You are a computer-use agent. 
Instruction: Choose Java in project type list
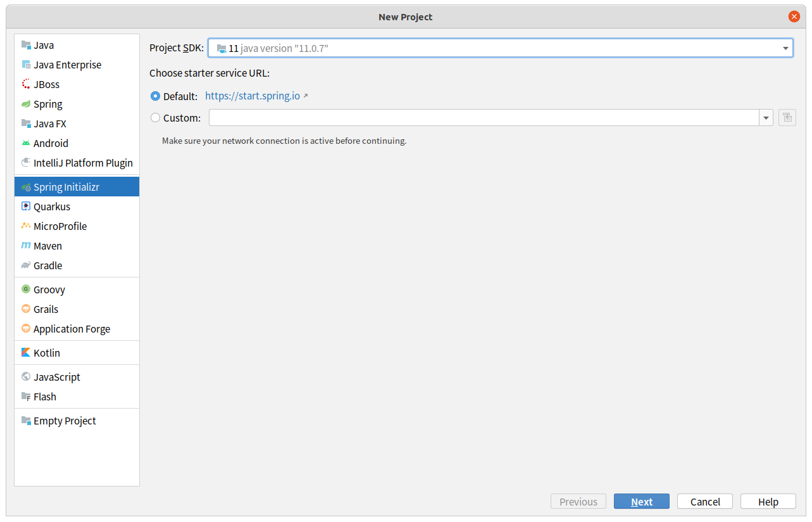44,45
